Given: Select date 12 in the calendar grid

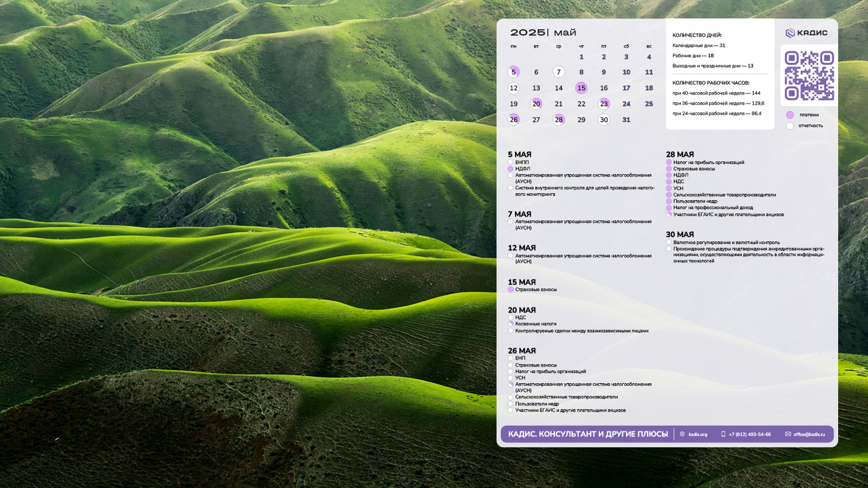Looking at the screenshot, I should [514, 88].
